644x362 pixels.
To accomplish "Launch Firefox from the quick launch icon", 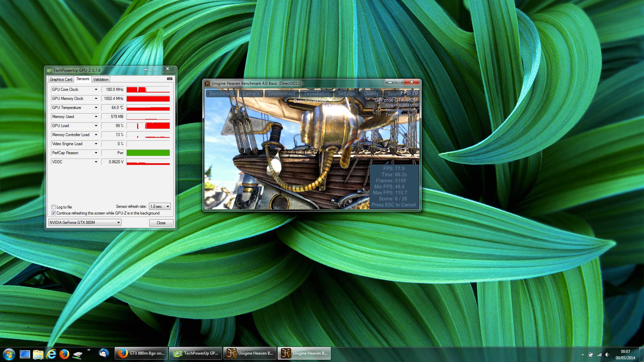I will [x=64, y=354].
